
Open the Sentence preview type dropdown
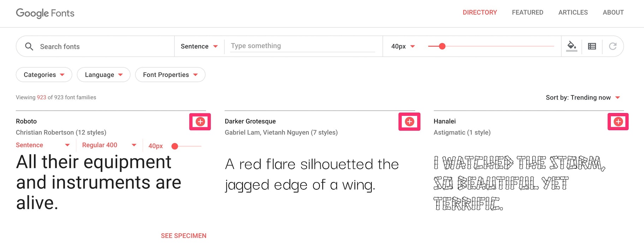coord(199,46)
